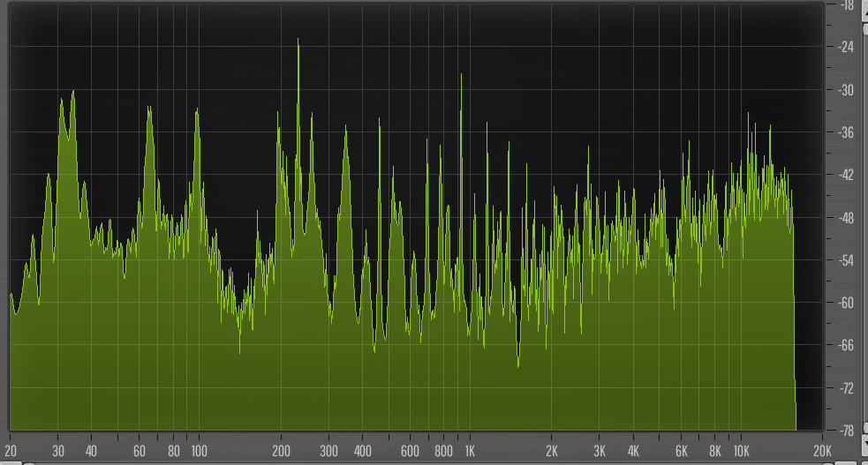Click the 400 Hz frequency axis label

(x=363, y=451)
